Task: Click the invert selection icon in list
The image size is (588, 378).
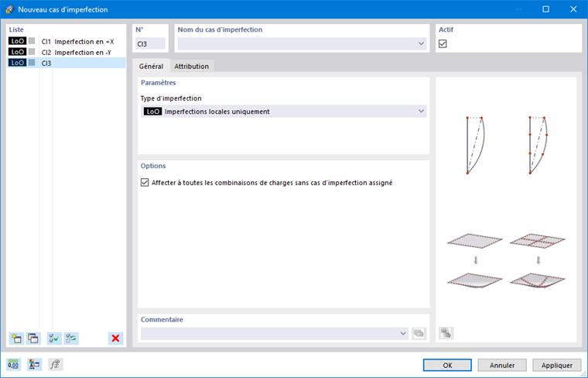Action: point(71,338)
